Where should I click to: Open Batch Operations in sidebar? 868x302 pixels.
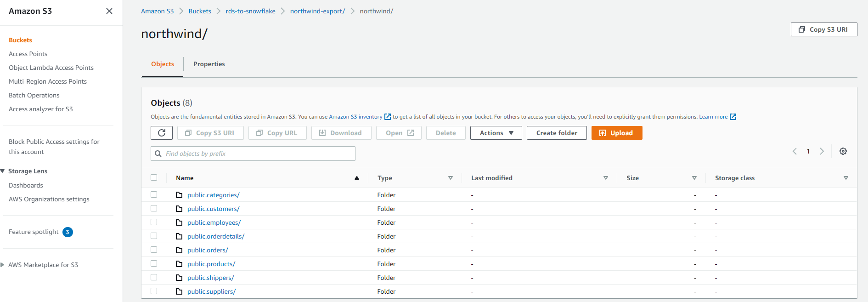pyautogui.click(x=34, y=95)
